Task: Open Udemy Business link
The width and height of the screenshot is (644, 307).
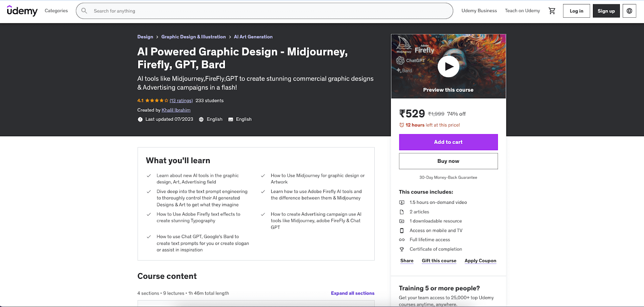Action: click(x=479, y=11)
